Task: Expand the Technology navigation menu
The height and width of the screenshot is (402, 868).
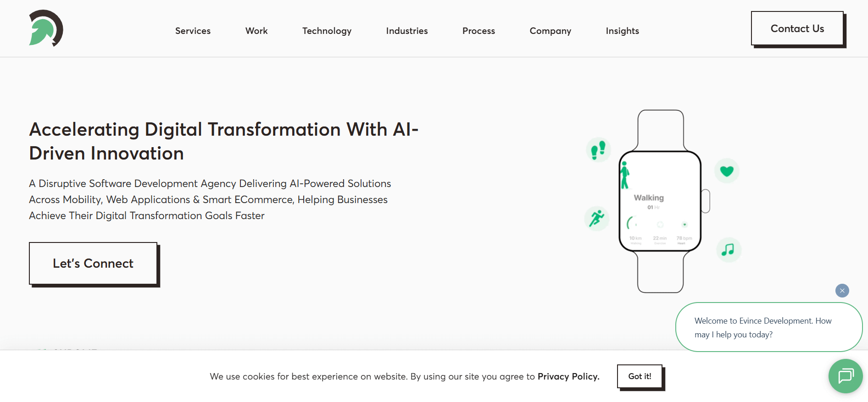Action: (327, 31)
